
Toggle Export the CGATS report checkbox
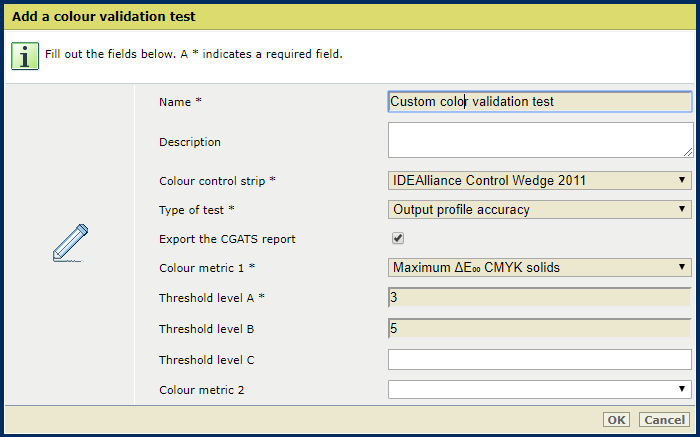pyautogui.click(x=398, y=239)
